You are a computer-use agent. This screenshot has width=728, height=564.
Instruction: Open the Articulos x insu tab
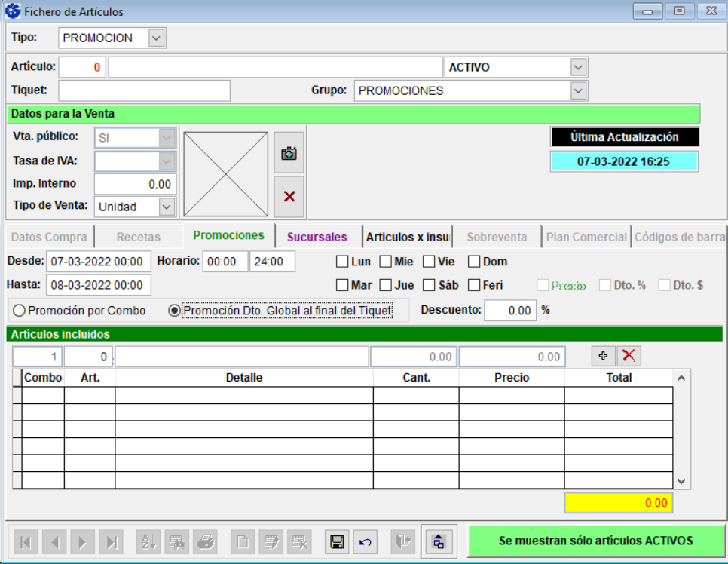click(407, 237)
